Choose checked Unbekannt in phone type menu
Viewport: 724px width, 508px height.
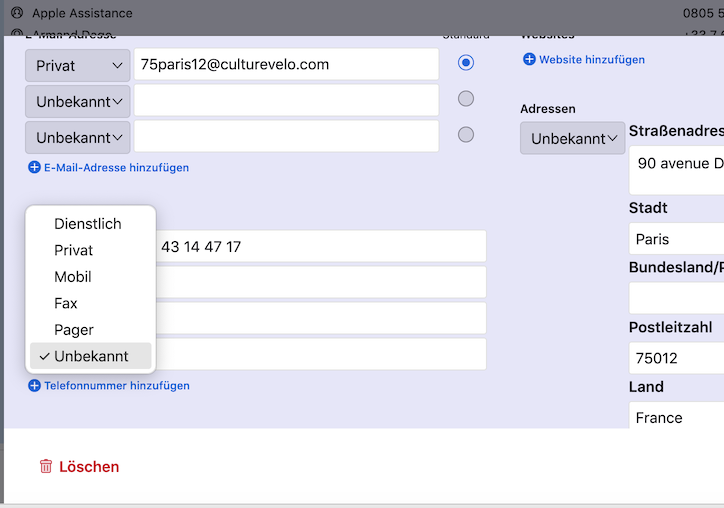pyautogui.click(x=90, y=356)
